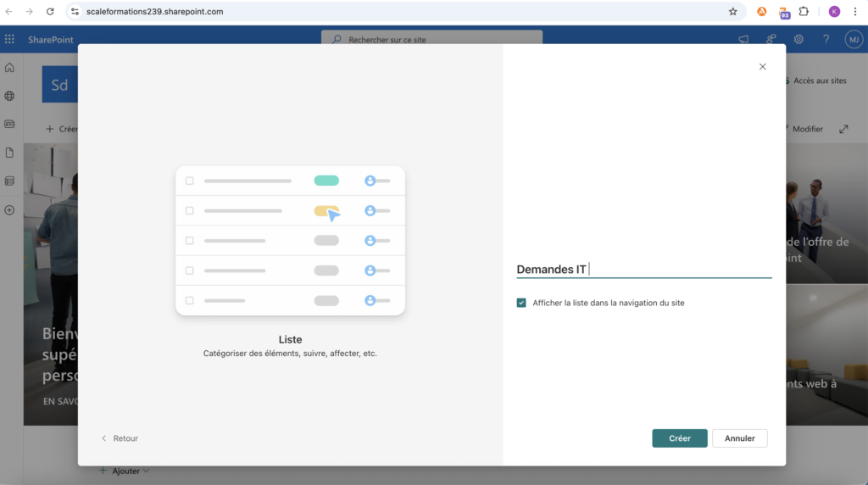Click the share/network icon in header
868x485 pixels.
point(771,39)
